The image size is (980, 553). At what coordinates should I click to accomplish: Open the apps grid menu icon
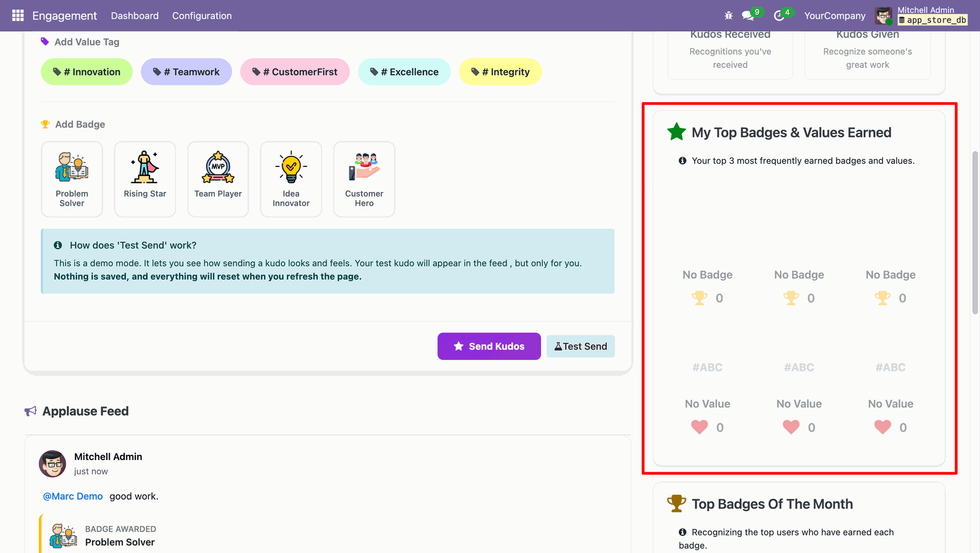tap(18, 15)
